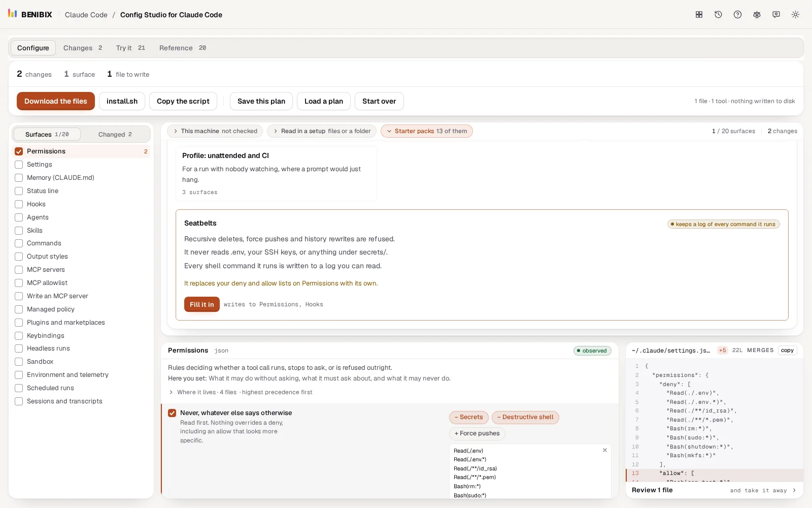Click Save this plan
The image size is (812, 508).
[x=261, y=101]
